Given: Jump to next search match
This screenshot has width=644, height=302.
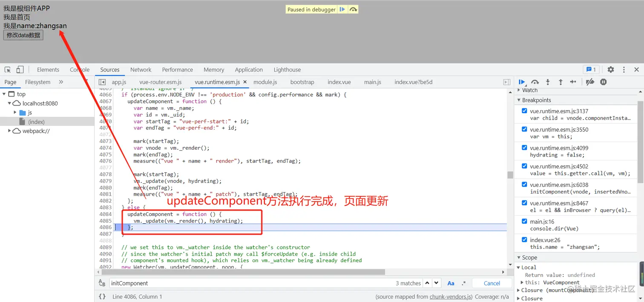Looking at the screenshot, I should coord(437,283).
